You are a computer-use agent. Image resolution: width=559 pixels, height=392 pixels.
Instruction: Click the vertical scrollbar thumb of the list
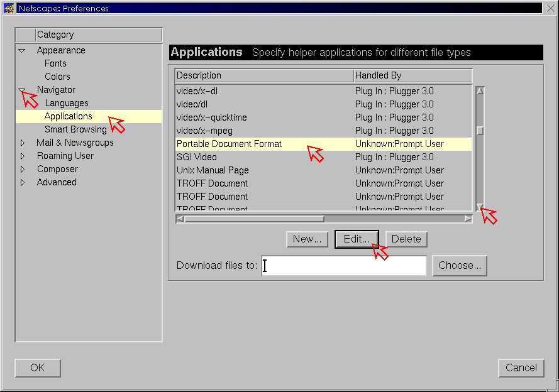tap(480, 131)
